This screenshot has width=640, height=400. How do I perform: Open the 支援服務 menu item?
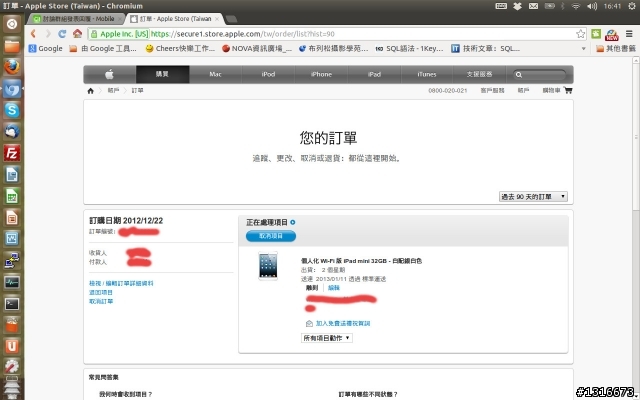(x=480, y=74)
